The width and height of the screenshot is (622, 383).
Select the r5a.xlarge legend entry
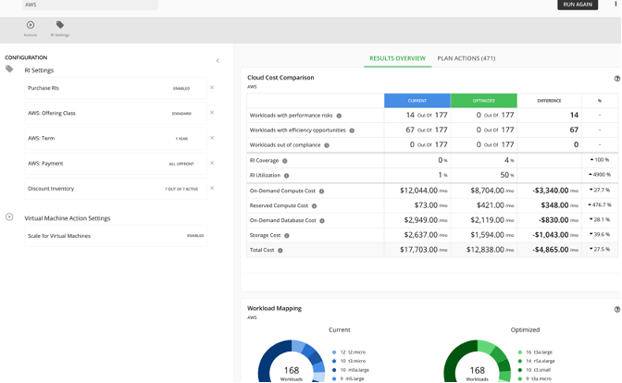(x=536, y=361)
